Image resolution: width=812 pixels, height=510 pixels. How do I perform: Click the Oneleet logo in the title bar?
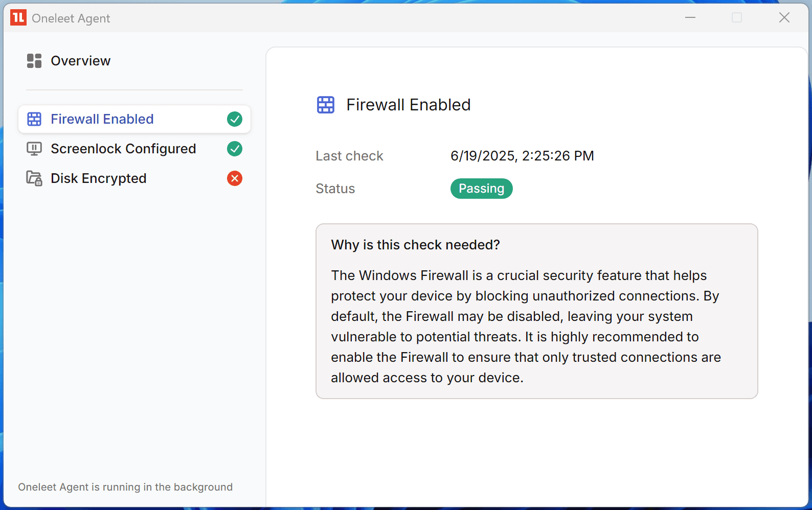pyautogui.click(x=18, y=17)
